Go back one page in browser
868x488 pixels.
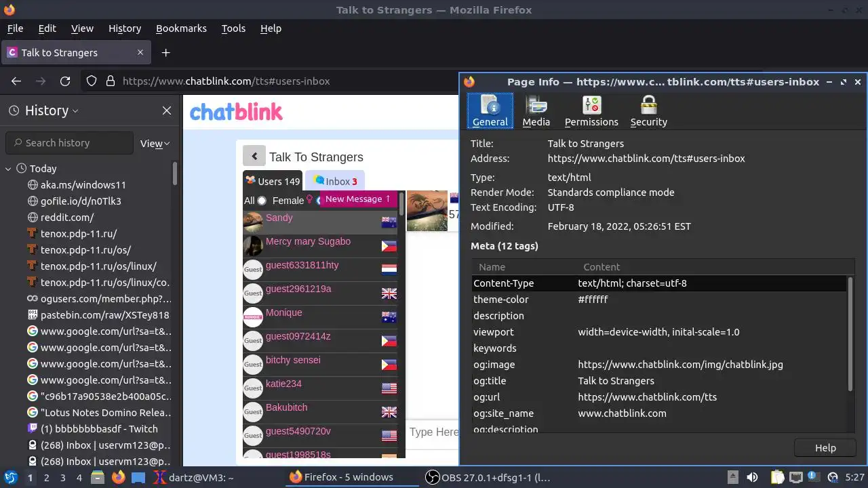point(16,81)
